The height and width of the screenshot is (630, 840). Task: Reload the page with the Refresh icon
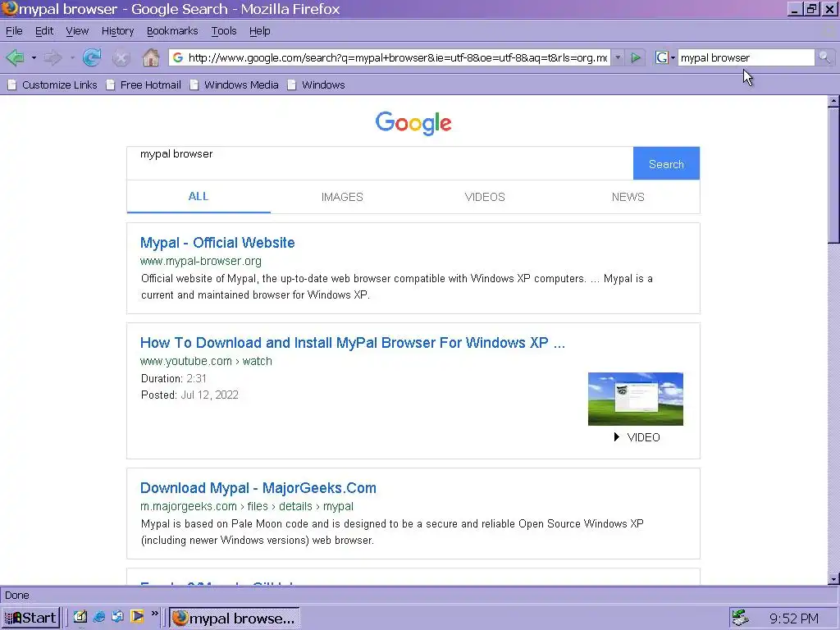(x=92, y=57)
